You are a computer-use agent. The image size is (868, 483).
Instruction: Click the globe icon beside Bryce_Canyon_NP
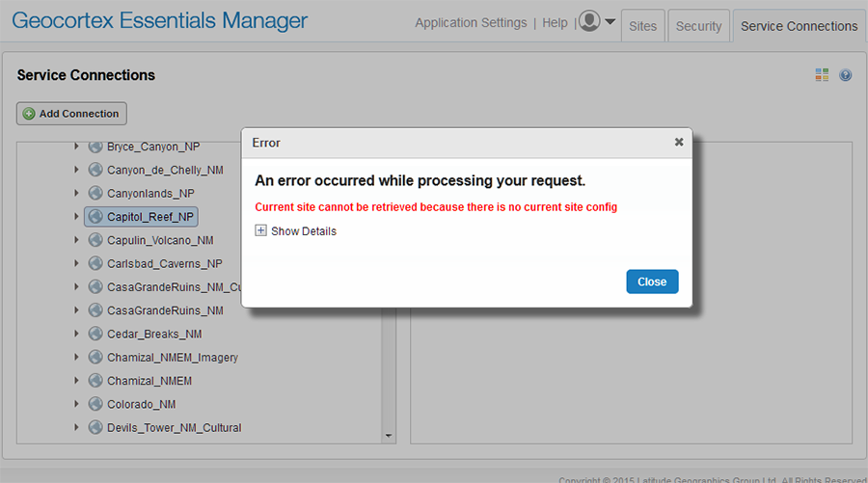click(95, 147)
